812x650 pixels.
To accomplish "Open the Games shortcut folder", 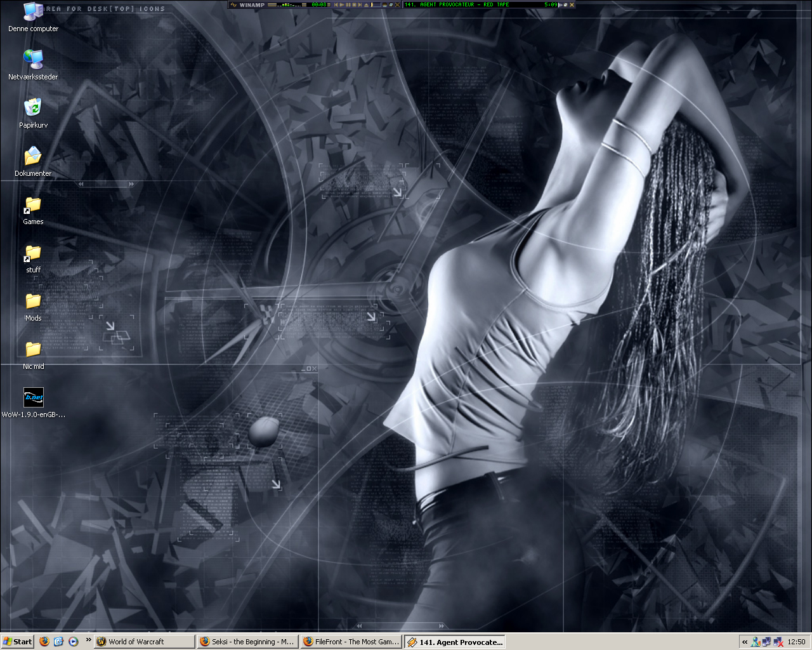I will [33, 206].
